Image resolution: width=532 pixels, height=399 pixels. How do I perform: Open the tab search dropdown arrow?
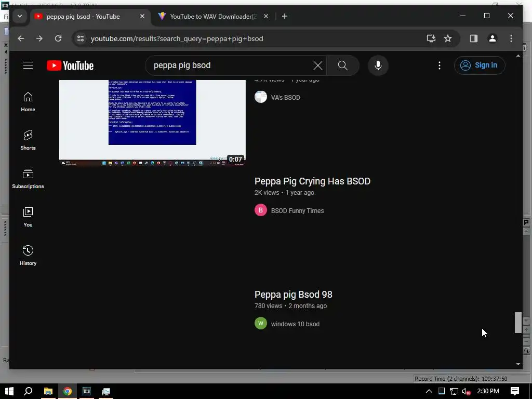point(20,16)
